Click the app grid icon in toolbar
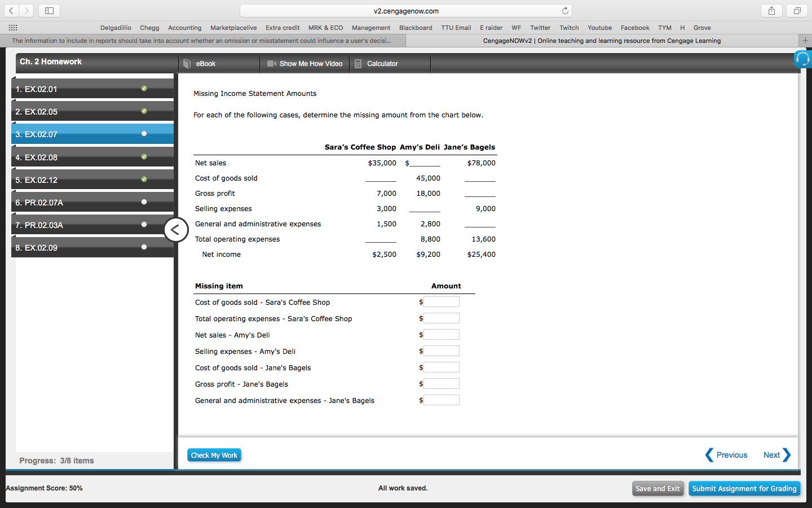Screen dimensions: 812x508 pyautogui.click(x=12, y=27)
